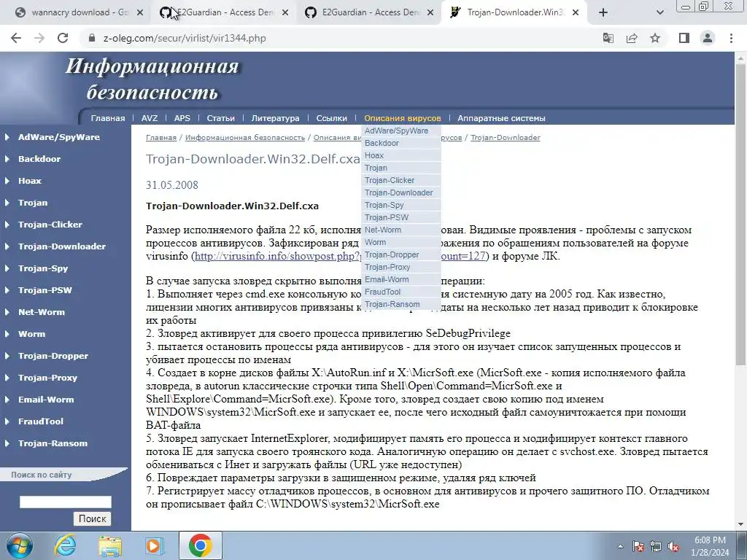Close the wannacry download tab
747x560 pixels.
[x=140, y=13]
